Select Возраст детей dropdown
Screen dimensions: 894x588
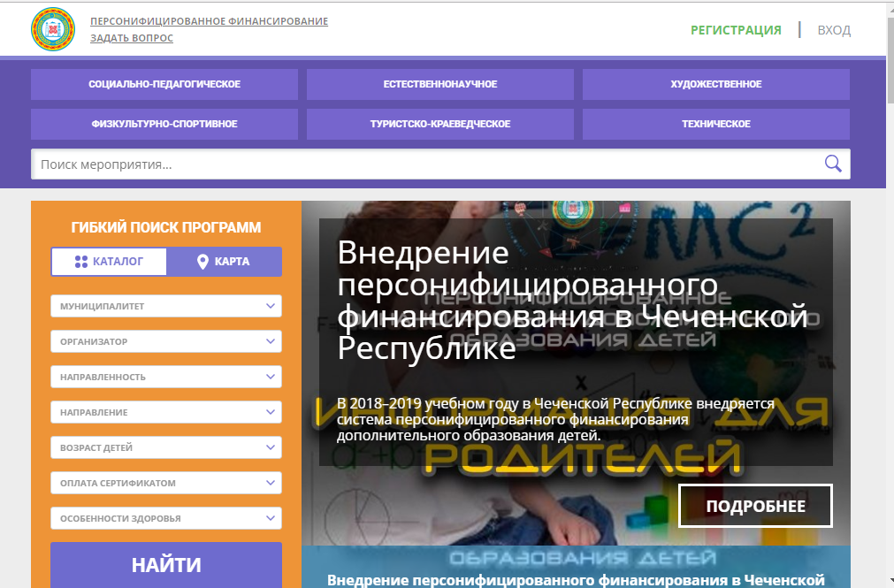point(166,447)
